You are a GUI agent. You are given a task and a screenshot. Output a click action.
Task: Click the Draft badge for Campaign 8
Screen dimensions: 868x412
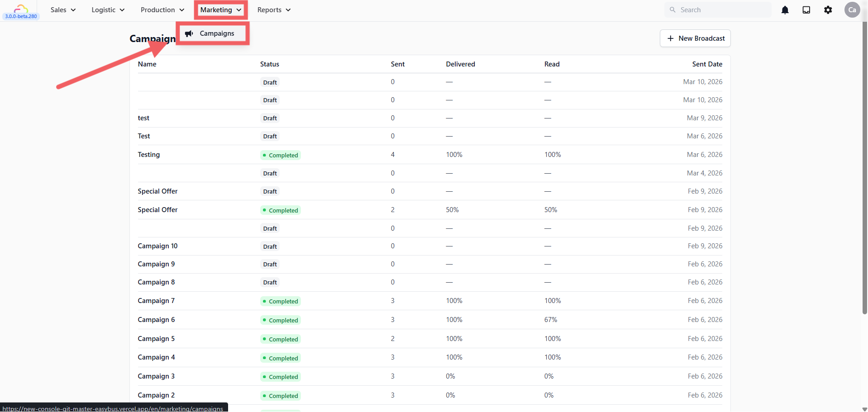point(270,282)
